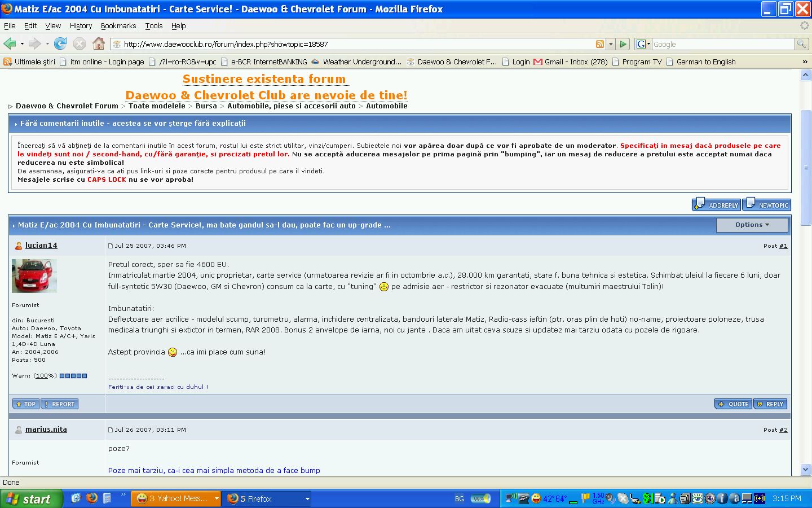Click the Firefox quick launch icon

click(92, 498)
